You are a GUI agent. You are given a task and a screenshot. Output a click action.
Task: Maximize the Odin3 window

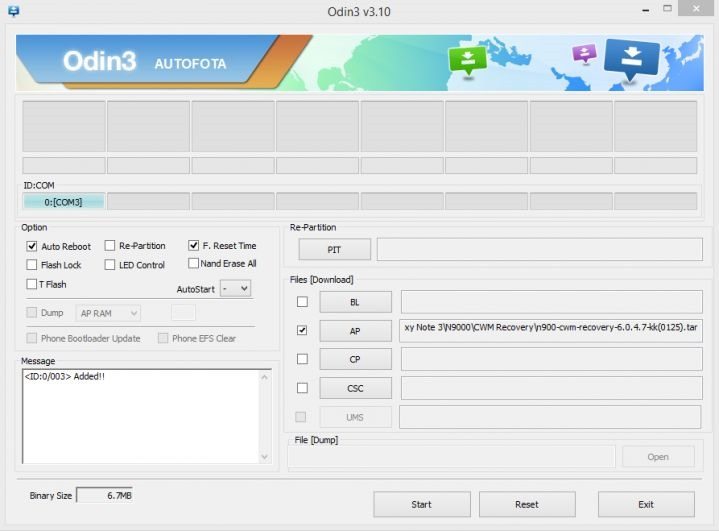[x=667, y=9]
